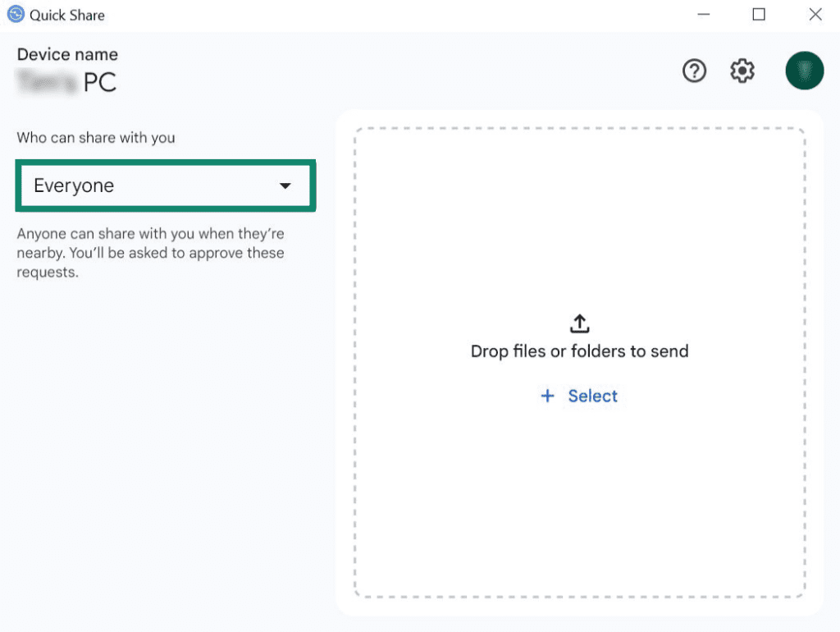Maximize the Quick Share window

pos(759,15)
